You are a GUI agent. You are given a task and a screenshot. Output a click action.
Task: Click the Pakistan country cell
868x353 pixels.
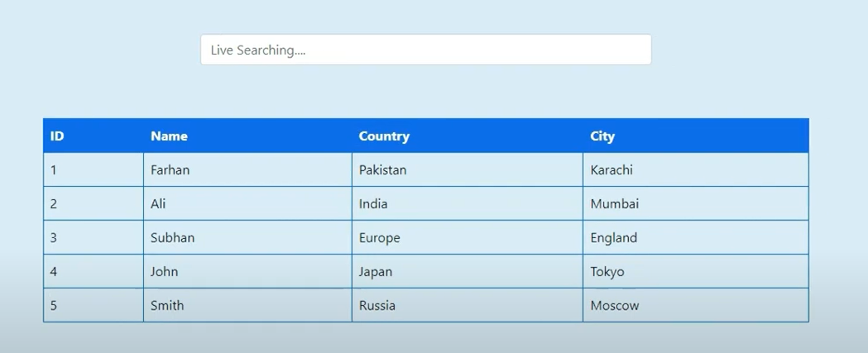click(x=468, y=169)
